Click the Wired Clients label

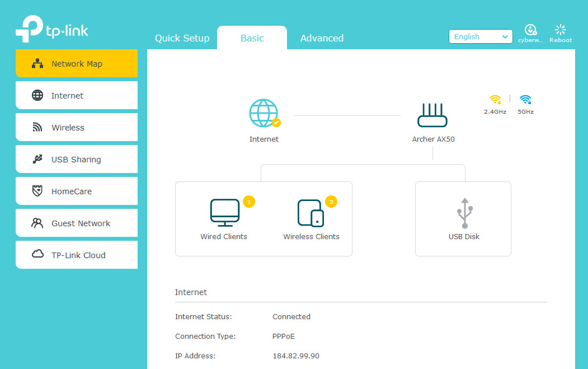(224, 236)
